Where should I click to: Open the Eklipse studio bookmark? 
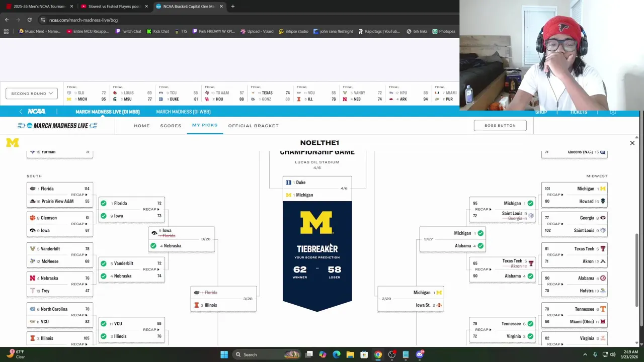click(x=293, y=31)
